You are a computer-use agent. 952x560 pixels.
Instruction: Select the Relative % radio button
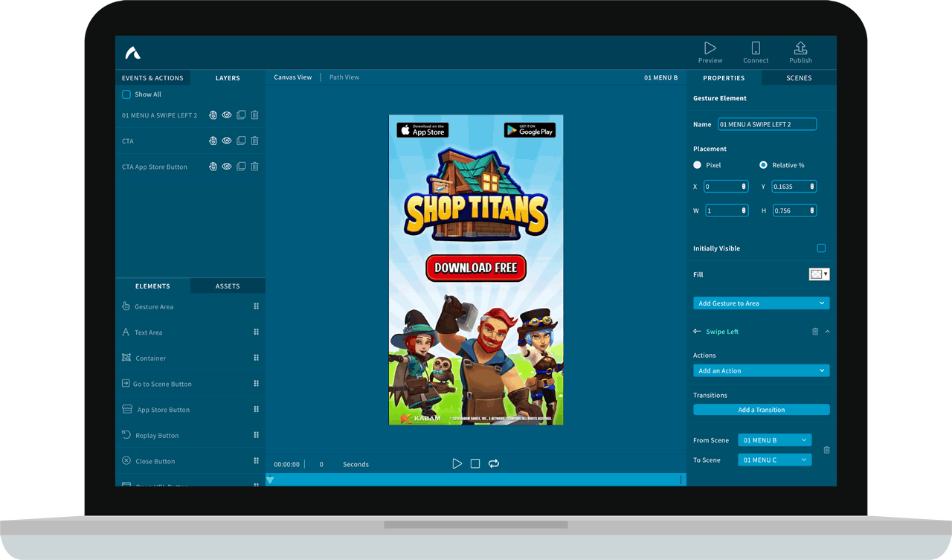[763, 165]
